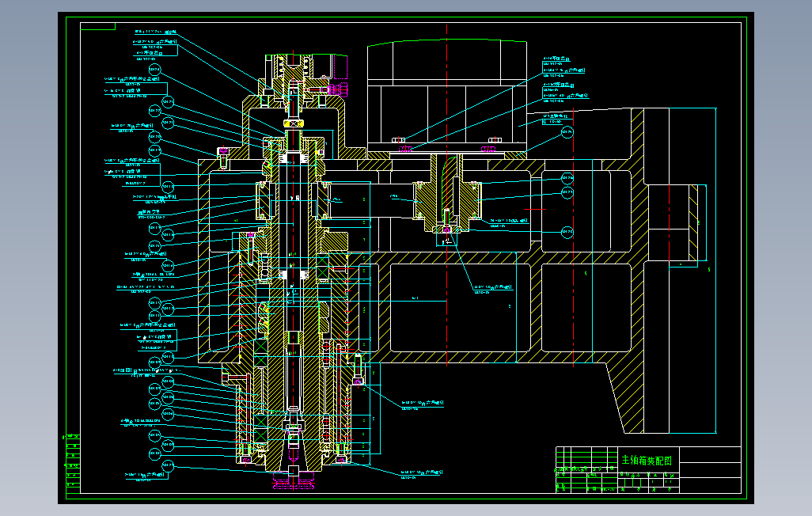Select the magenta hex fitting beside the top cylinder
Screen dimensions: 812x516
(336, 89)
